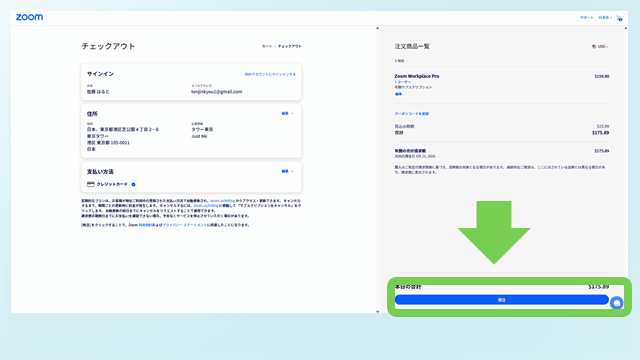Click the Zoom Workplace Pro product name
The image size is (640, 360).
tap(417, 76)
